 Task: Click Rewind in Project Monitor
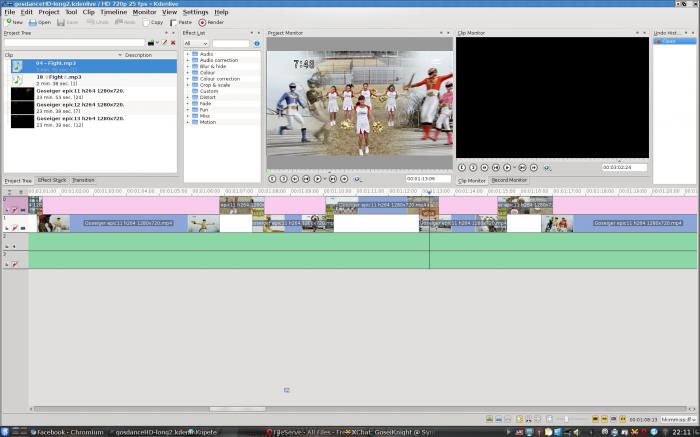coord(295,179)
